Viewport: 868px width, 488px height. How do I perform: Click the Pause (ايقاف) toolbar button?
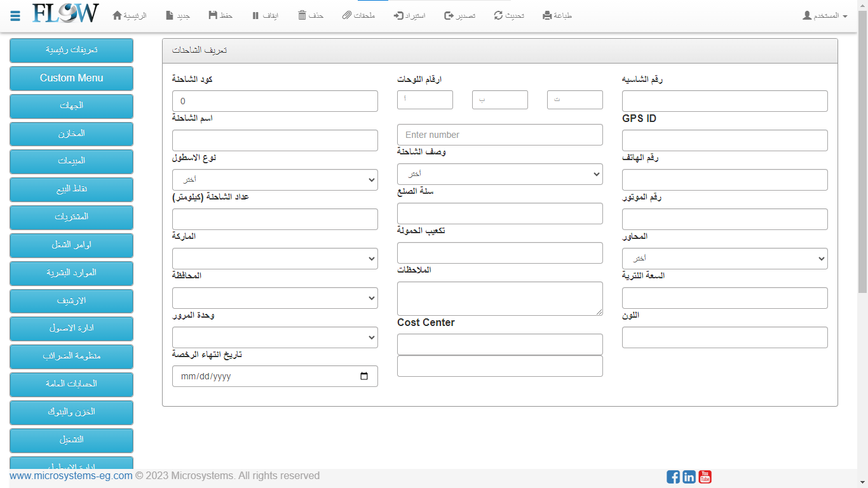(x=255, y=15)
